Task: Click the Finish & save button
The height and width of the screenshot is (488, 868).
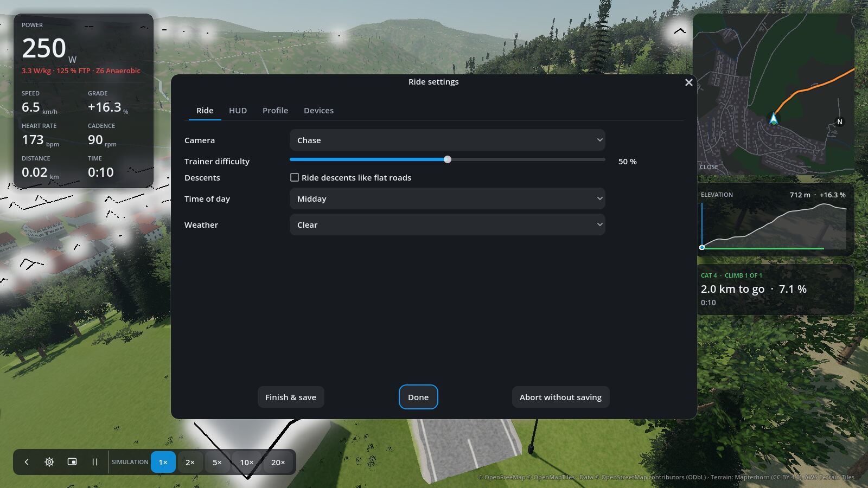Action: click(x=291, y=397)
